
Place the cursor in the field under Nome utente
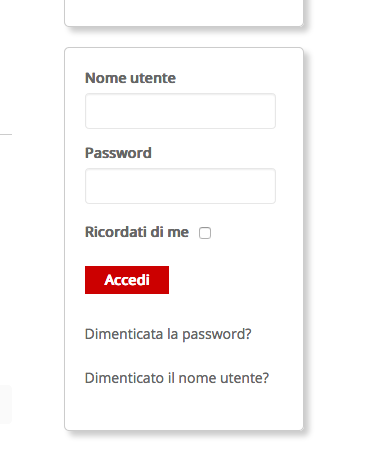(x=180, y=111)
